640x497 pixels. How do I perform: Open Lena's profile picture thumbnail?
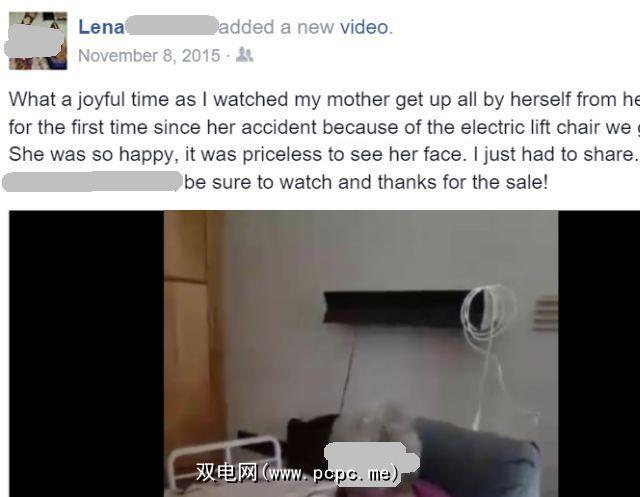[38, 41]
